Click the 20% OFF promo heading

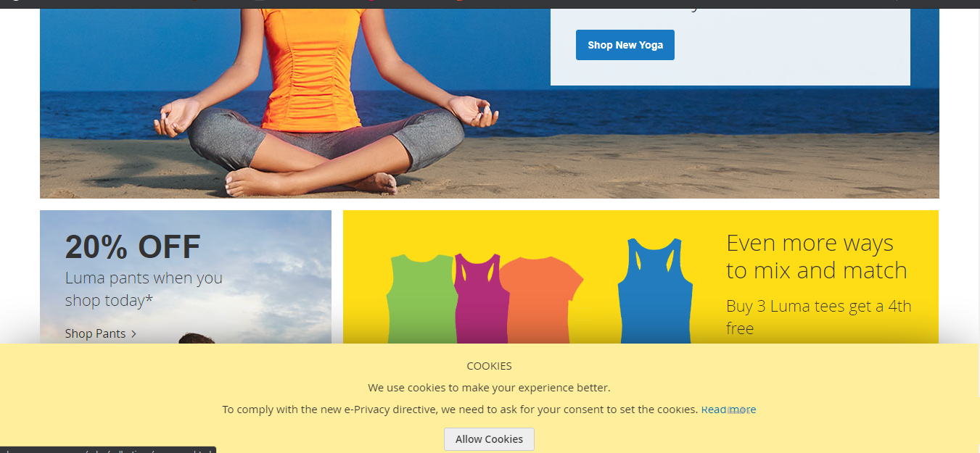click(x=133, y=248)
